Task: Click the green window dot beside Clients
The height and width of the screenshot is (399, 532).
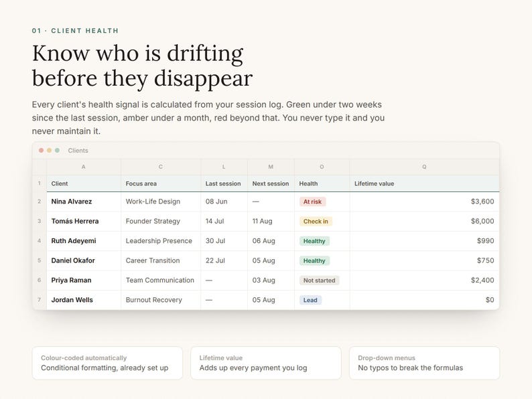Action: 58,150
